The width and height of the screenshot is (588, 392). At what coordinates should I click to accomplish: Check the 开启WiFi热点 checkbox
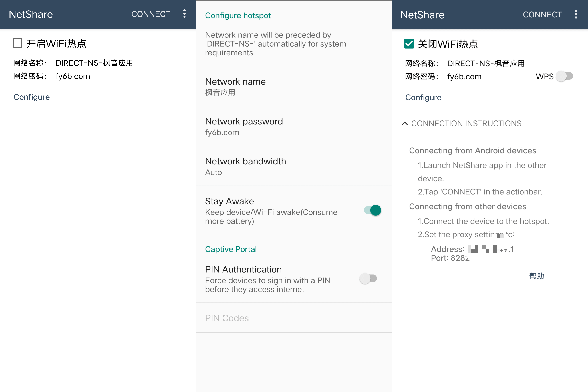pos(17,43)
